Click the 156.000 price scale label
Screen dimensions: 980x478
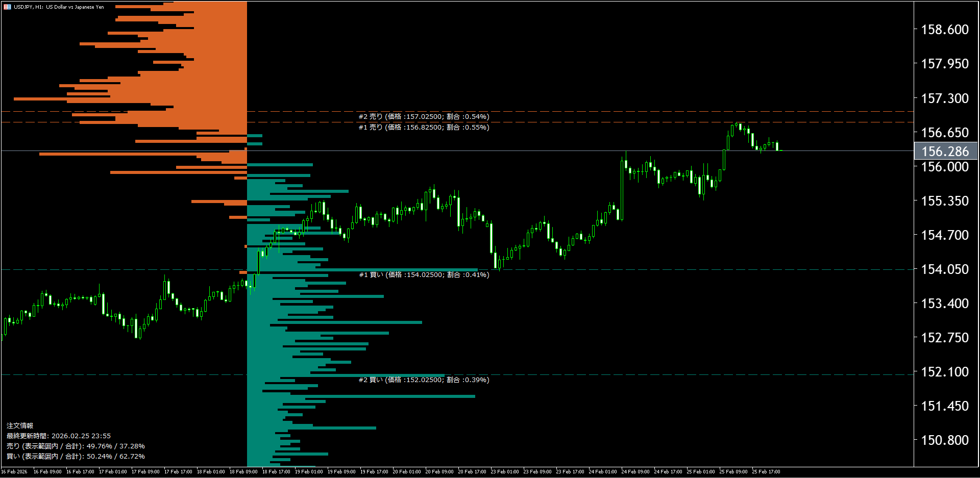pos(945,167)
